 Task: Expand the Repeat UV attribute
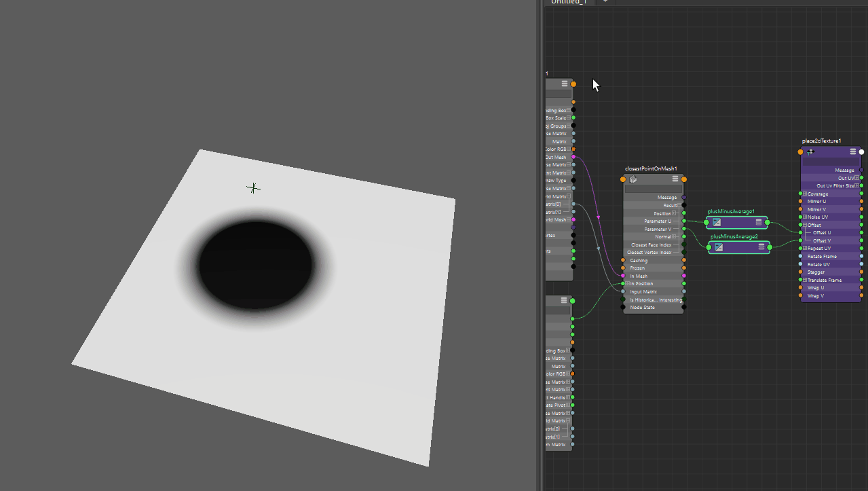coord(805,249)
